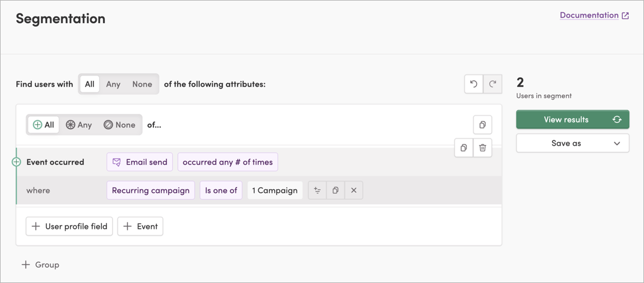
Task: Add a User profile field condition
Action: (70, 226)
